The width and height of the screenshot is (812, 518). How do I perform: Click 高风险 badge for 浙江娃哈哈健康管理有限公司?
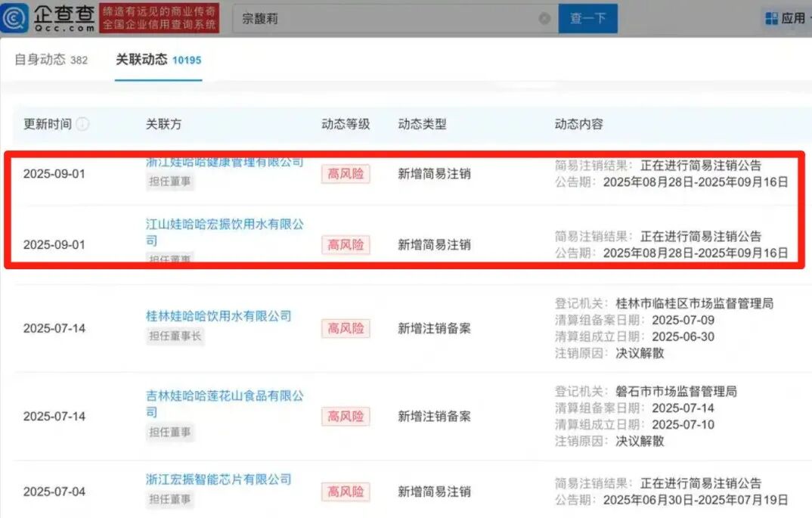[x=345, y=174]
